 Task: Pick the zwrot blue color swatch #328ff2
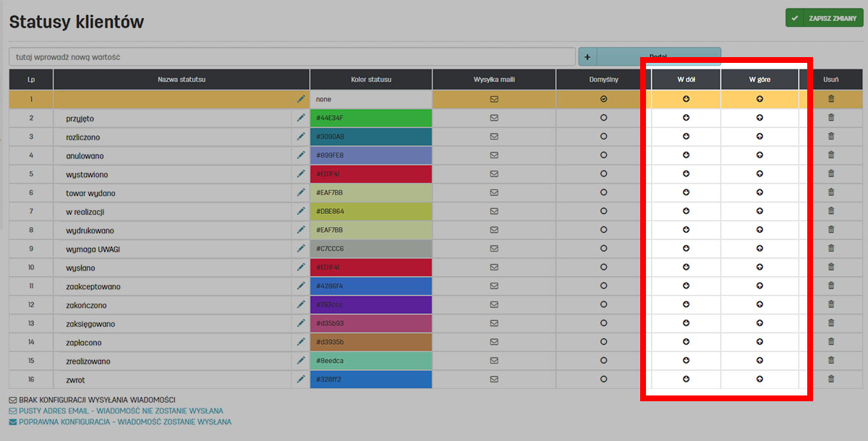[371, 379]
